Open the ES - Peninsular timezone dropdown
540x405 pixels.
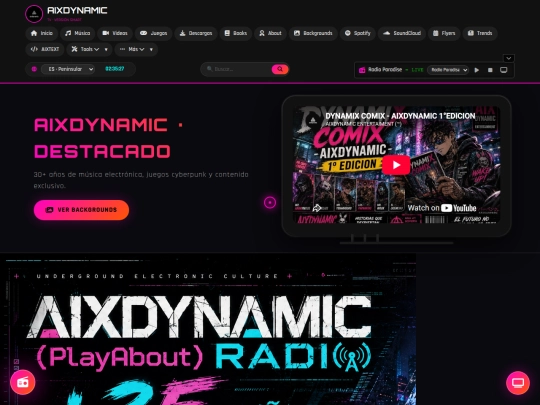[68, 69]
